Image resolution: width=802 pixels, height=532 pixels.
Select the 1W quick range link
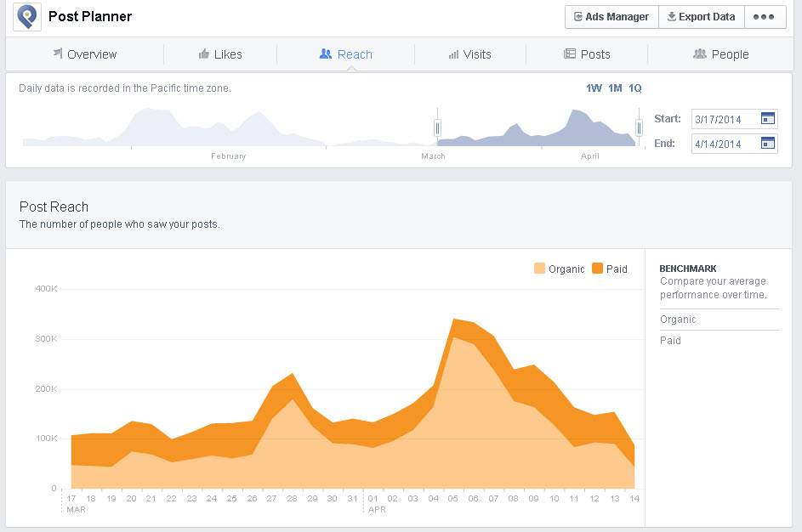(x=594, y=88)
